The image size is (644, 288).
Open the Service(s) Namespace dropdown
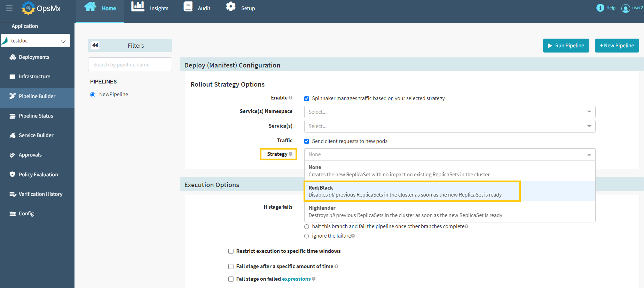click(449, 112)
